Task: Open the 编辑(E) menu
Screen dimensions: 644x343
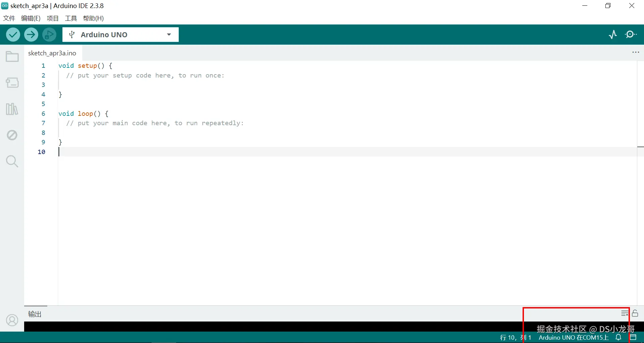Action: (x=31, y=18)
